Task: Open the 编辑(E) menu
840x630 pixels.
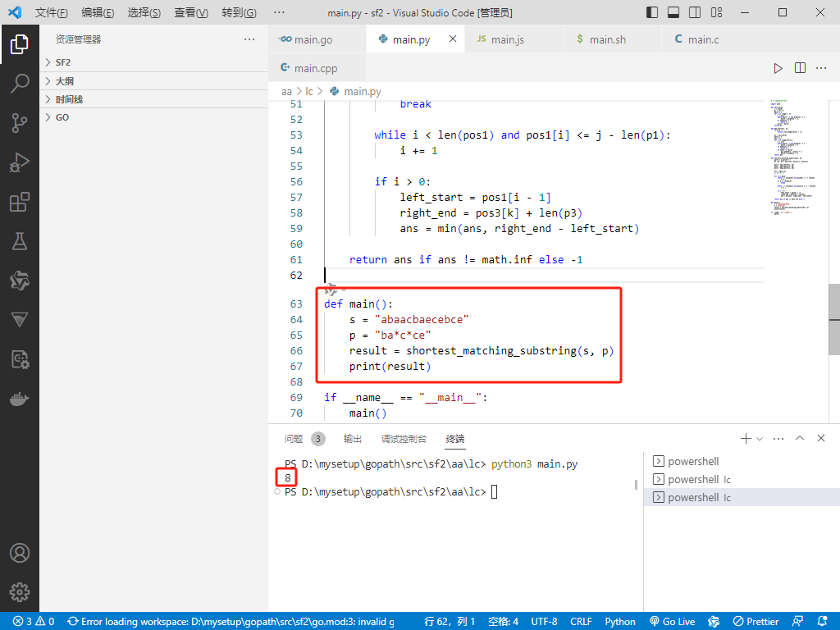Action: [98, 12]
